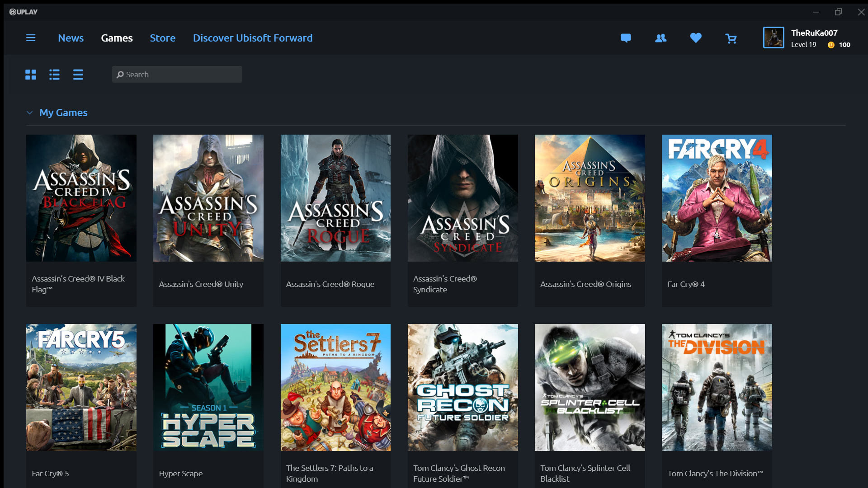Screen dimensions: 868x488
Task: Click the 'Assassin's Creed® Unity' title text
Action: (x=201, y=284)
